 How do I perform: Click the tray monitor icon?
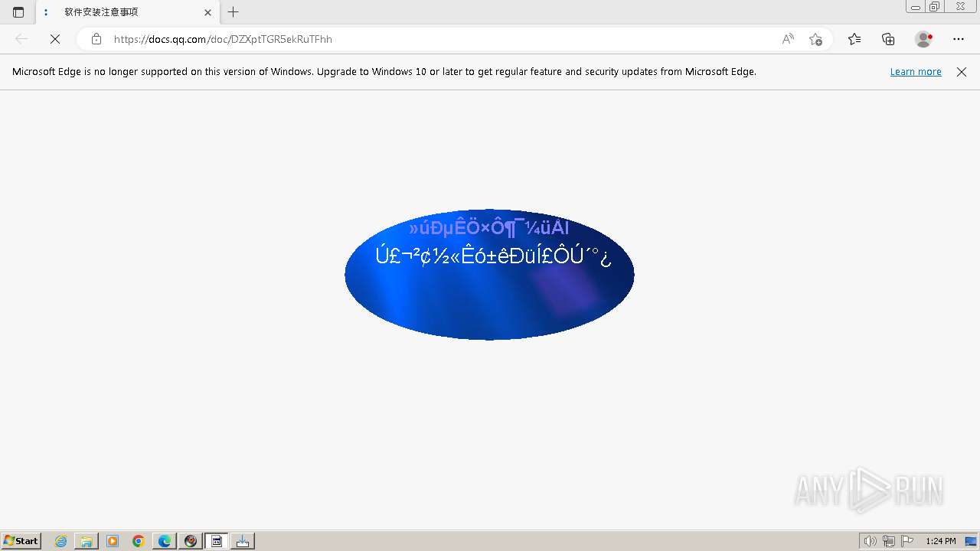[x=971, y=541]
